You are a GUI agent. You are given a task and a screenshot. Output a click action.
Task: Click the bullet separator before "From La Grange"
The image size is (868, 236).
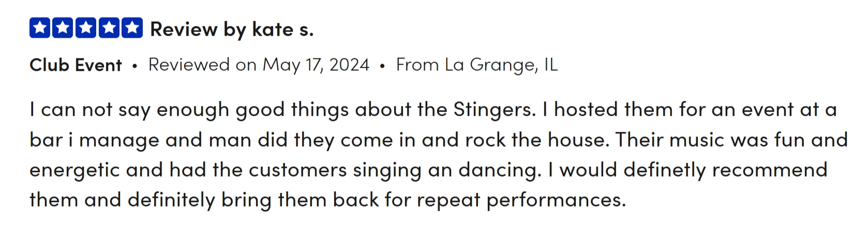(382, 66)
